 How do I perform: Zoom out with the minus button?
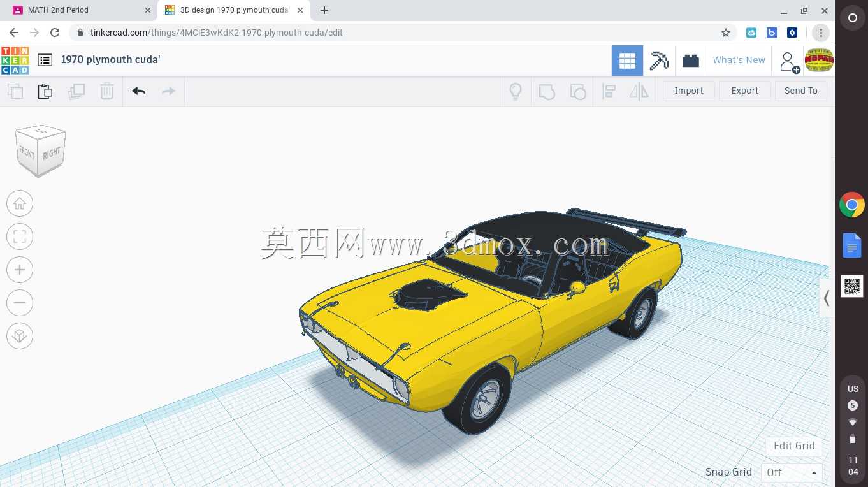tap(20, 303)
